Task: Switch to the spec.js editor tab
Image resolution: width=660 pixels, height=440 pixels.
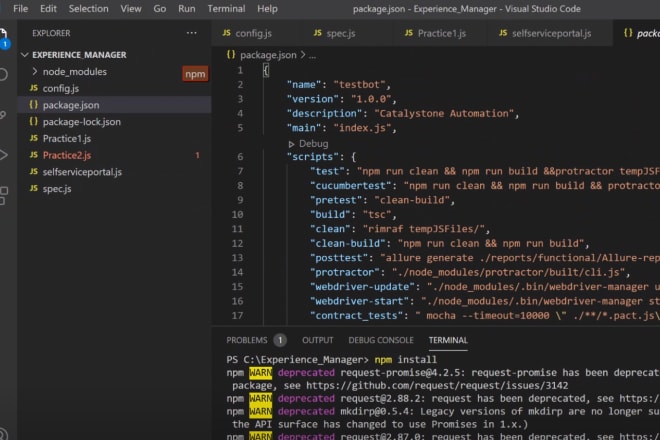Action: 341,33
